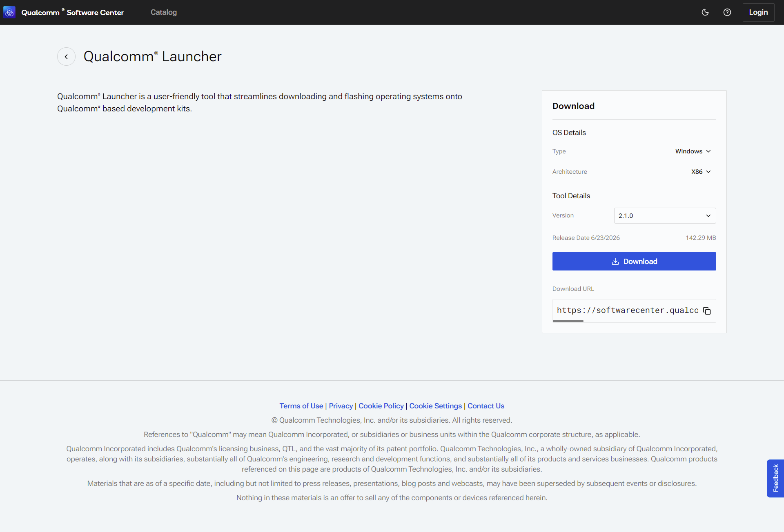Image resolution: width=784 pixels, height=532 pixels.
Task: Open the OS Type dropdown showing Windows
Action: click(x=693, y=151)
